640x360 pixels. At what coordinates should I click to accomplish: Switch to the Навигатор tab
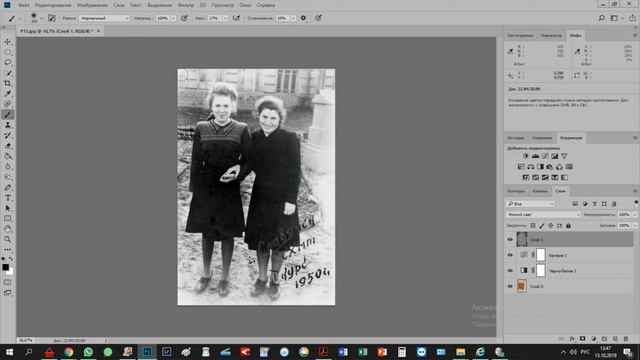tap(551, 36)
